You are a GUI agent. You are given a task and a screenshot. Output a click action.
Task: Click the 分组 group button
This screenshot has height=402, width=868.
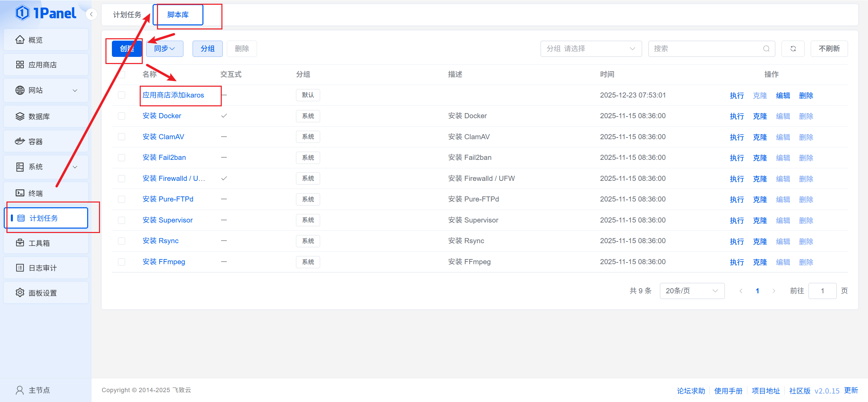point(208,49)
